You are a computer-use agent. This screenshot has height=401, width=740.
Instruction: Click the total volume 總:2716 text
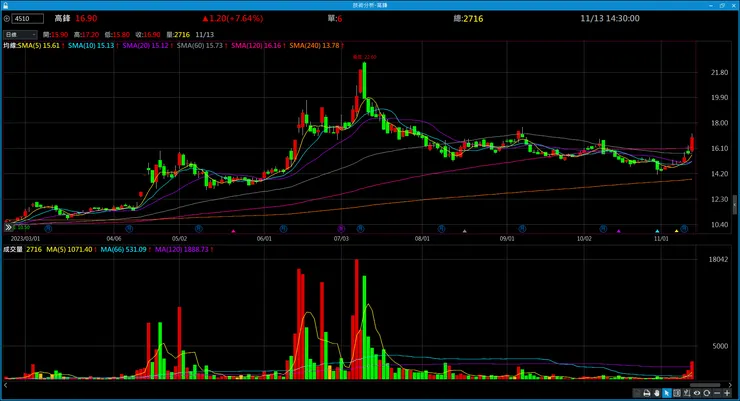[468, 18]
